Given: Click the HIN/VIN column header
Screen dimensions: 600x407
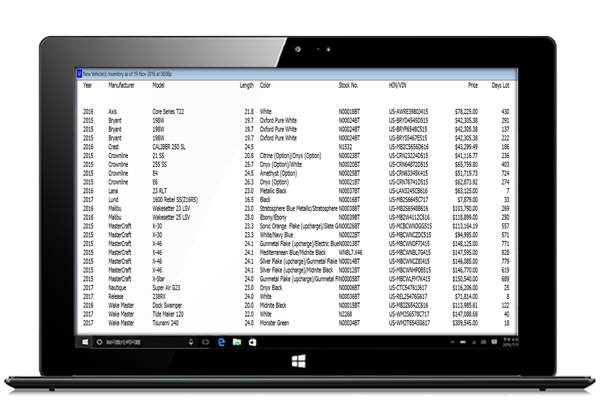Looking at the screenshot, I should (398, 85).
